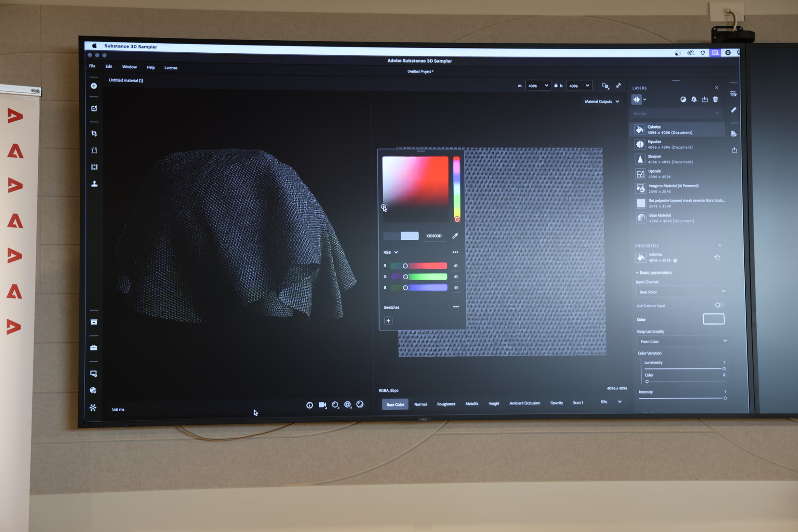Click the delete layer trash icon
The height and width of the screenshot is (532, 798).
(715, 99)
